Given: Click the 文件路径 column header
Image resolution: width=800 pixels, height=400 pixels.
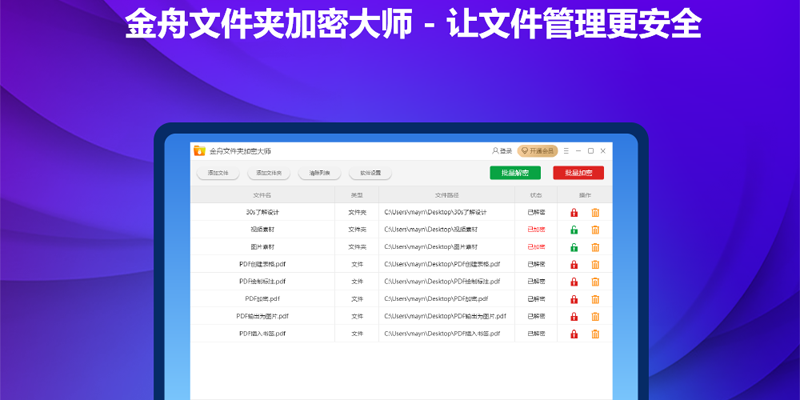Looking at the screenshot, I should (x=447, y=195).
